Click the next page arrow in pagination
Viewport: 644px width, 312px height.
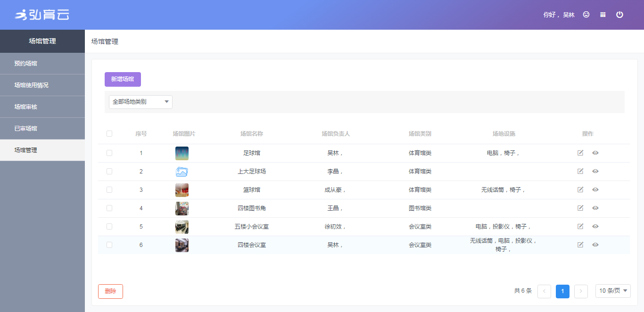click(x=581, y=291)
